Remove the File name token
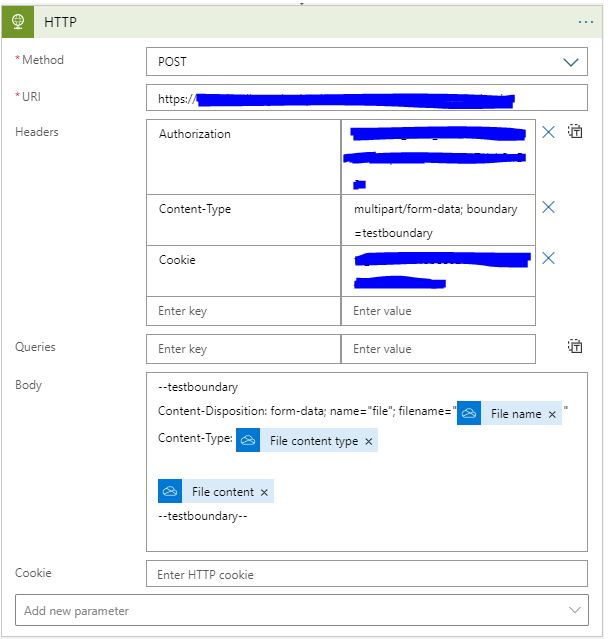 point(552,414)
